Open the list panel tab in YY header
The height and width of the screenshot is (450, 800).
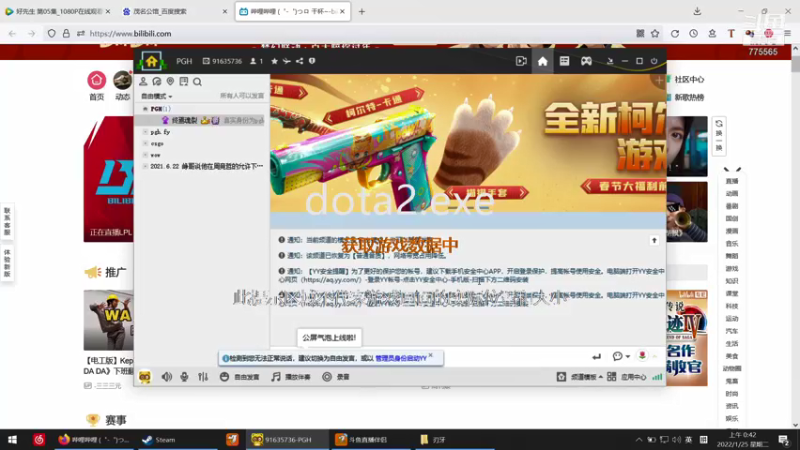(564, 61)
